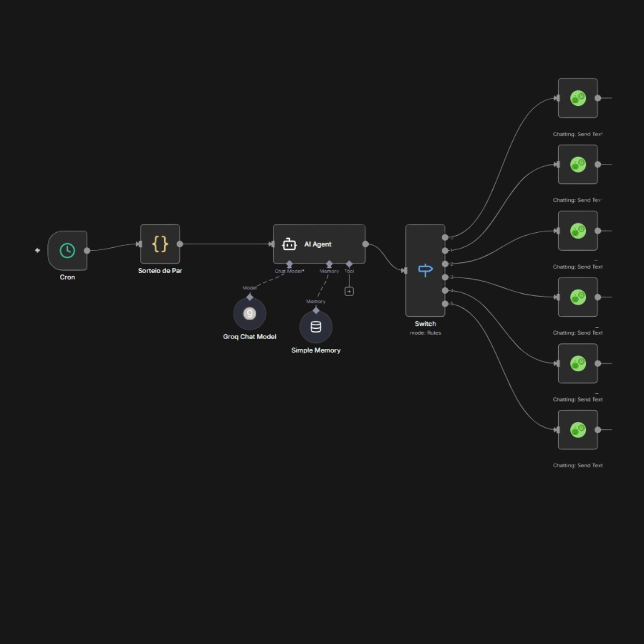The width and height of the screenshot is (644, 644).
Task: Click Send Text node on Switch output 2
Action: pyautogui.click(x=578, y=231)
